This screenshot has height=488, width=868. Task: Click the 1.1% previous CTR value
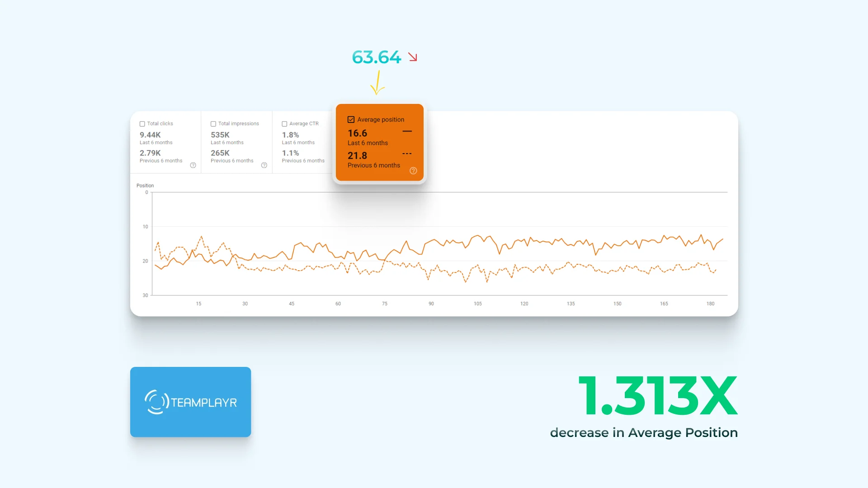coord(290,153)
